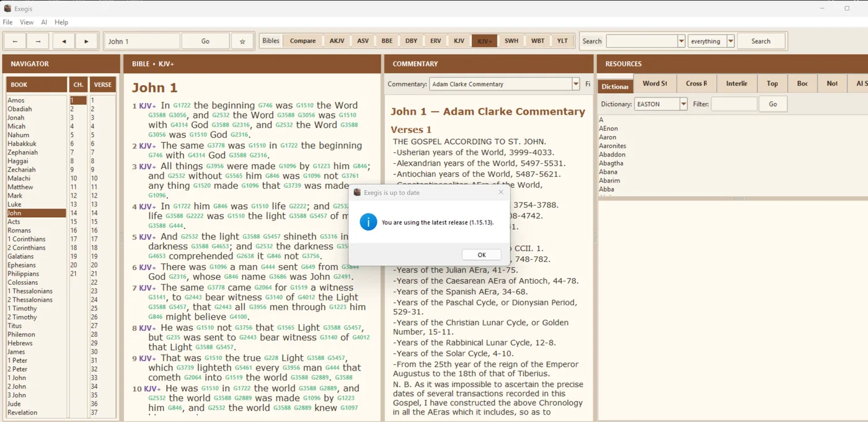
Task: Open the Help menu
Action: tap(61, 22)
